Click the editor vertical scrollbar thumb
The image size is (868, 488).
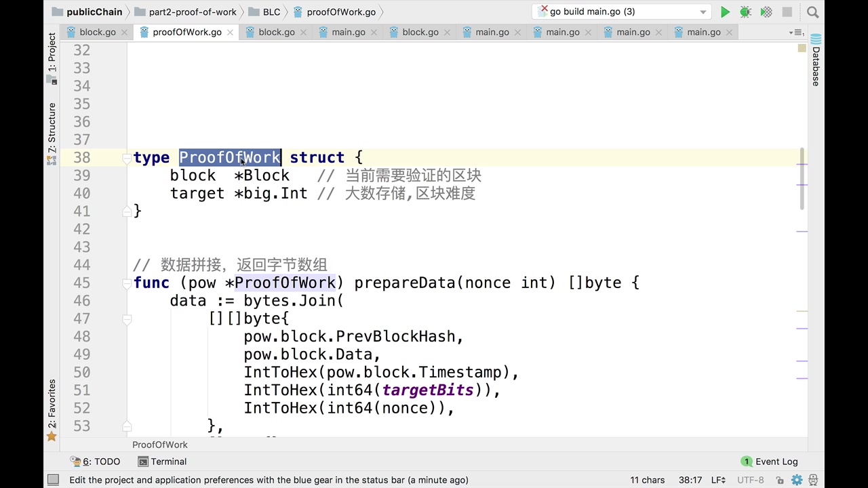[802, 179]
